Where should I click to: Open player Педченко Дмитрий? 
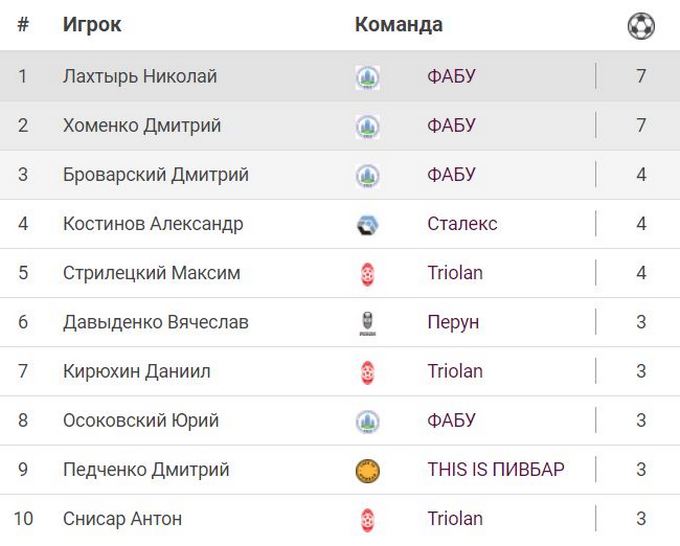coord(146,470)
